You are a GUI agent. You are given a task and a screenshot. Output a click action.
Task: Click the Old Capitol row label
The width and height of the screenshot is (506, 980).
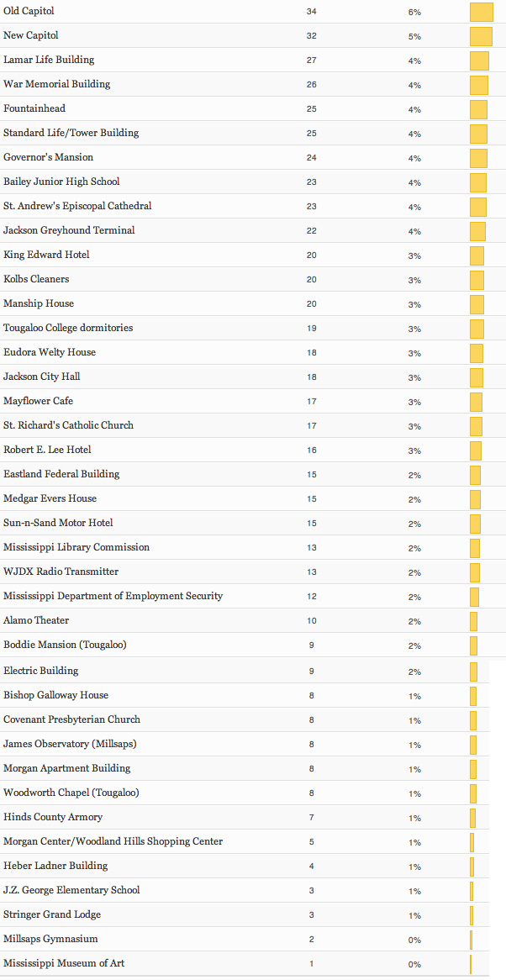29,11
